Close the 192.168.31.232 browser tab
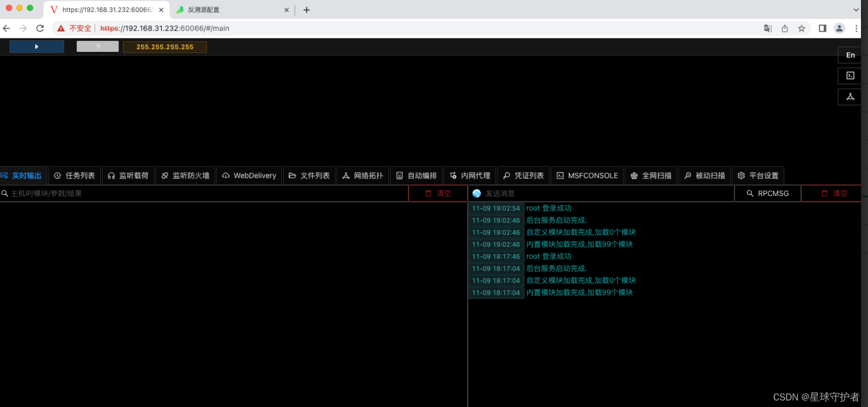Viewport: 868px width, 407px height. pos(161,10)
